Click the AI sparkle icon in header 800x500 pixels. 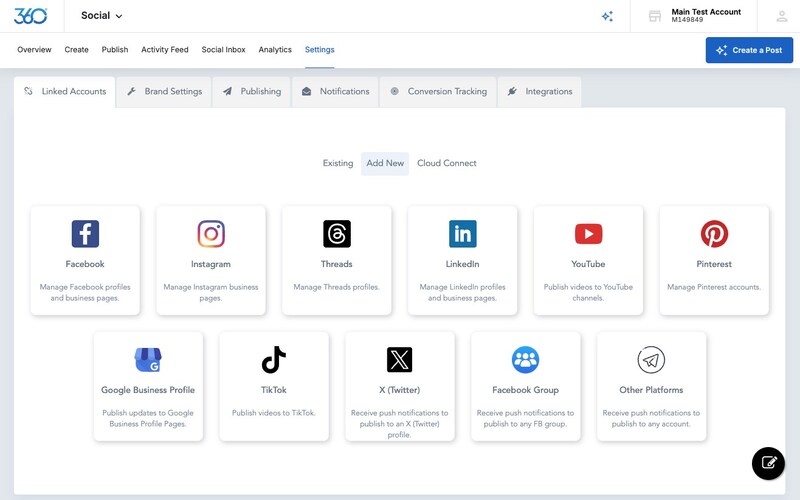[607, 16]
